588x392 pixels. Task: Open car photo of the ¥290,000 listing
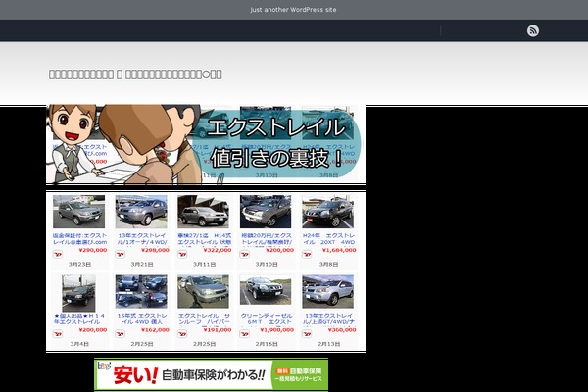78,212
